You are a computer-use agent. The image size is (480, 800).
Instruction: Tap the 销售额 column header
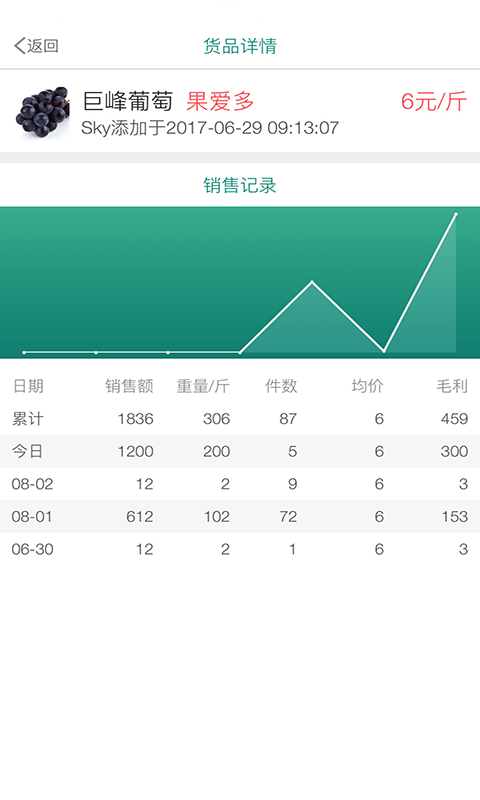click(x=129, y=386)
